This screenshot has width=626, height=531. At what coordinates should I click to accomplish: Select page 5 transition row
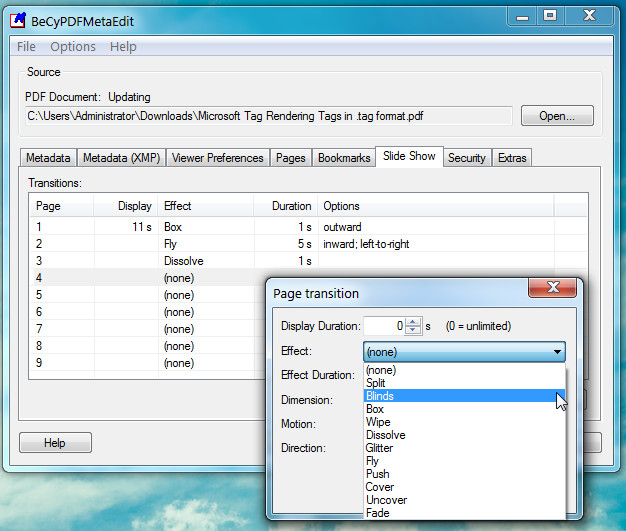click(148, 295)
